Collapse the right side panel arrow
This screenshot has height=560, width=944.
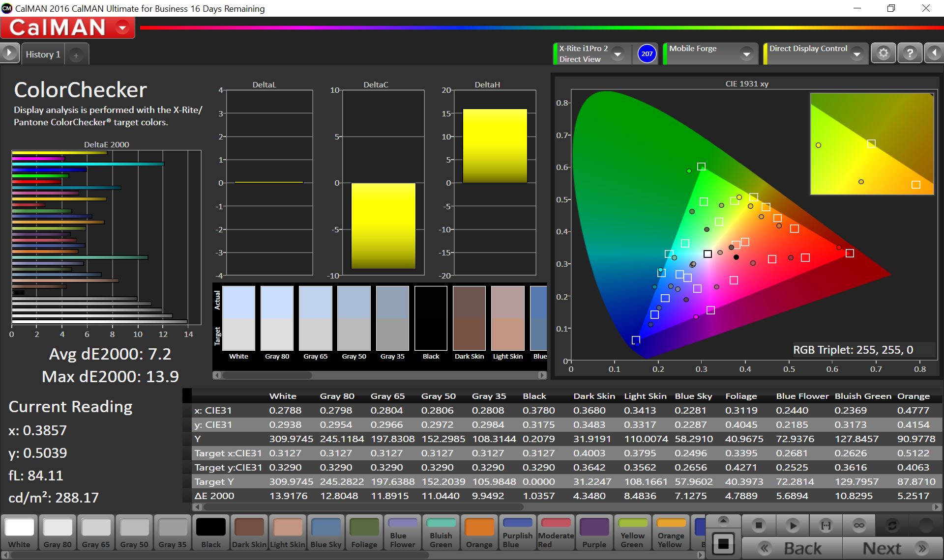(934, 53)
